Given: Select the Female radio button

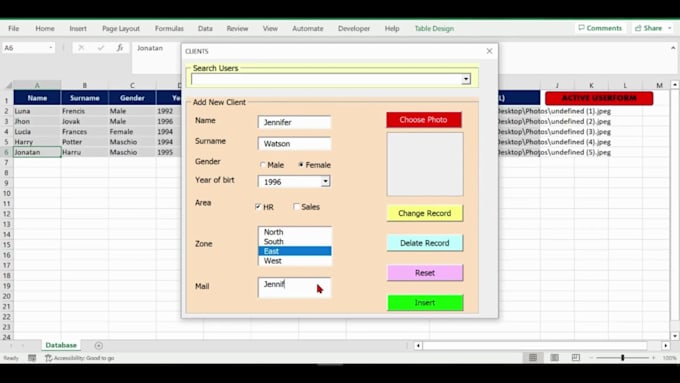Looking at the screenshot, I should coord(301,165).
